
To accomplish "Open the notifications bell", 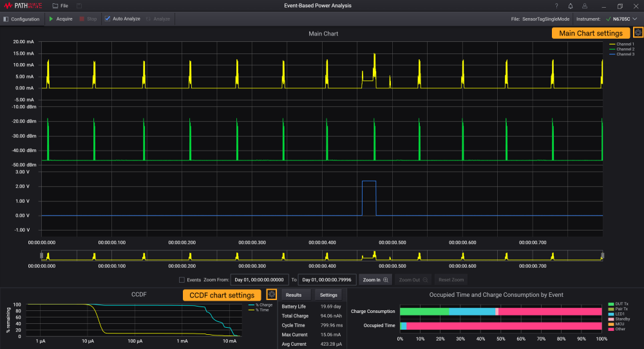I will [571, 6].
